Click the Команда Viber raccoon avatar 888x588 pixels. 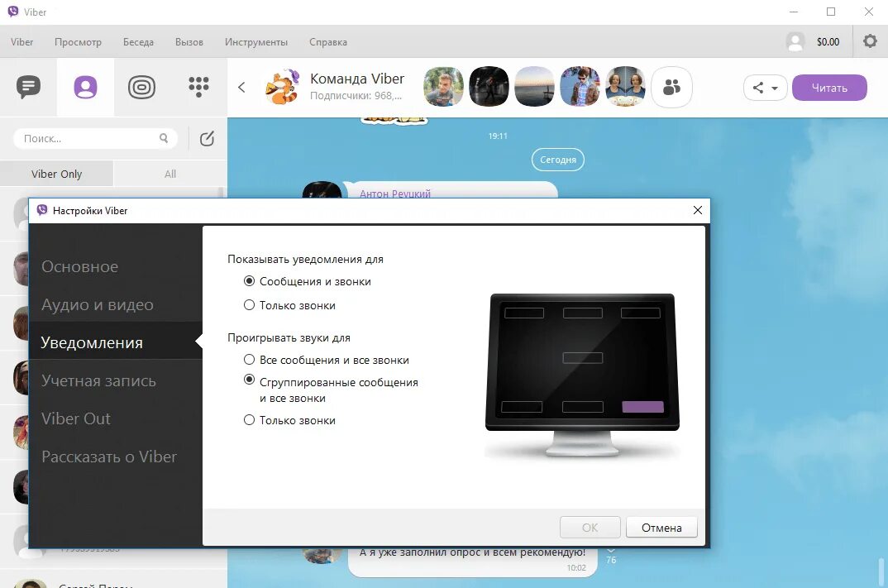[x=282, y=87]
